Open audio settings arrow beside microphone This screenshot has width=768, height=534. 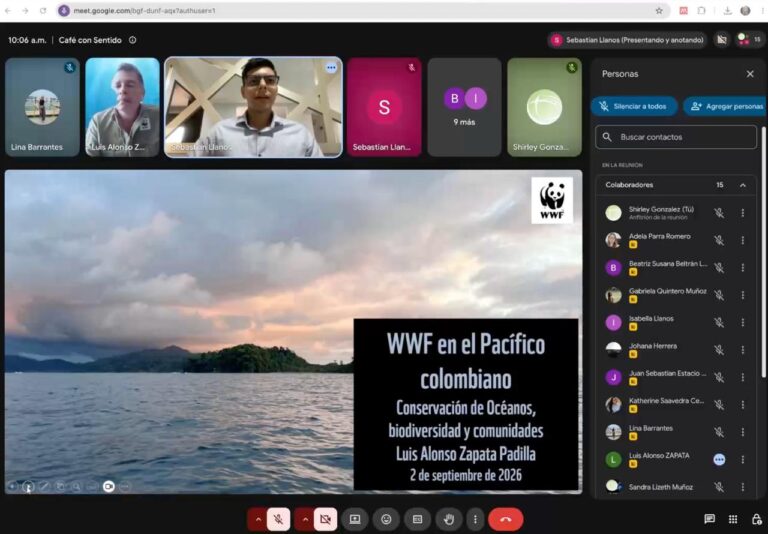pos(258,519)
